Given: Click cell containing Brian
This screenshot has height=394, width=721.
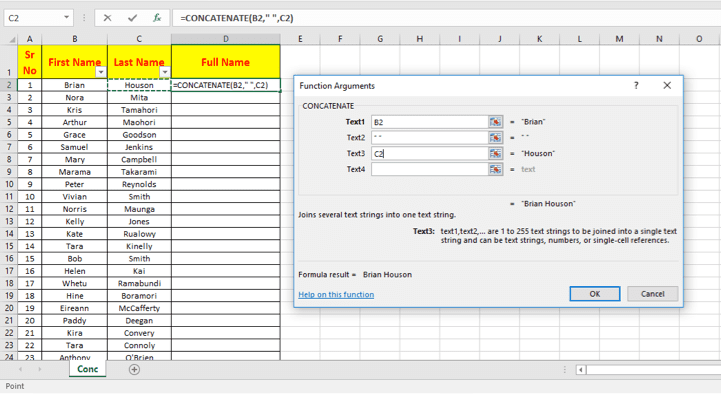Looking at the screenshot, I should pos(74,85).
